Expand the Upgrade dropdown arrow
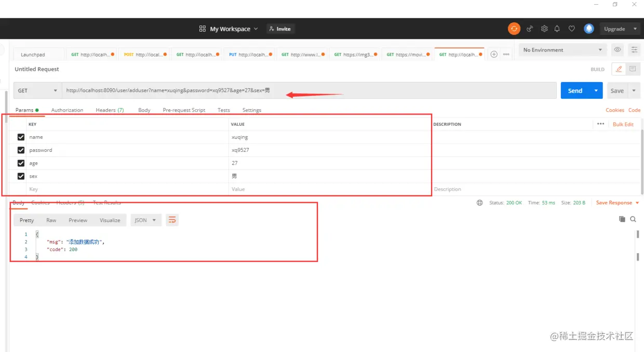 coord(635,29)
